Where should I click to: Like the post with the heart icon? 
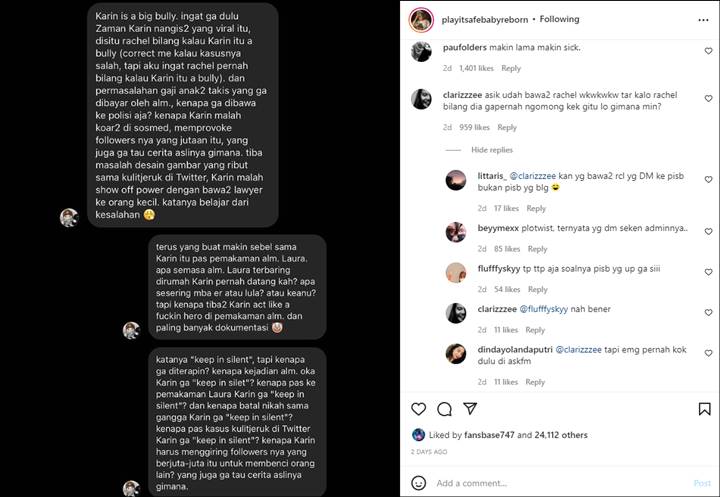click(x=418, y=409)
